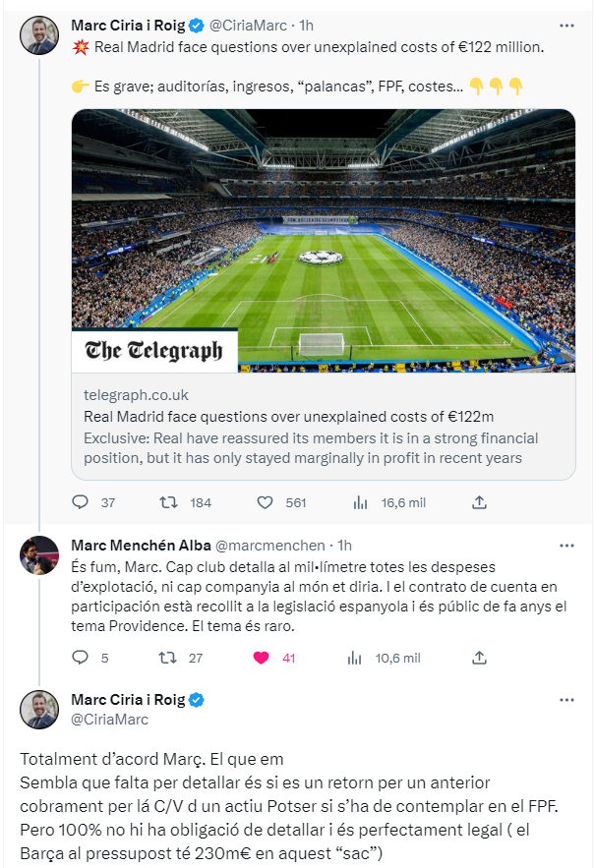The image size is (595, 868).
Task: Unlike Marc Menchén's reply with 41 likes
Action: coord(262,658)
